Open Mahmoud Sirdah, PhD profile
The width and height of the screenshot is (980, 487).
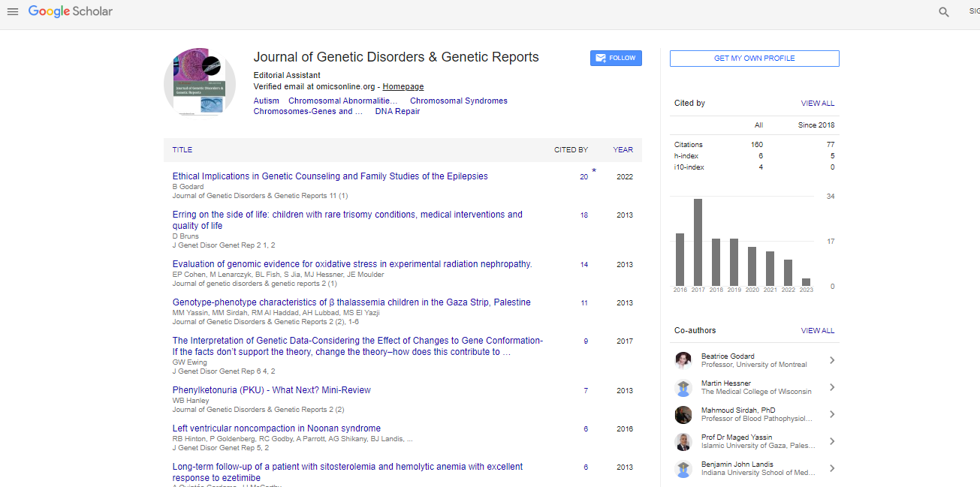738,410
